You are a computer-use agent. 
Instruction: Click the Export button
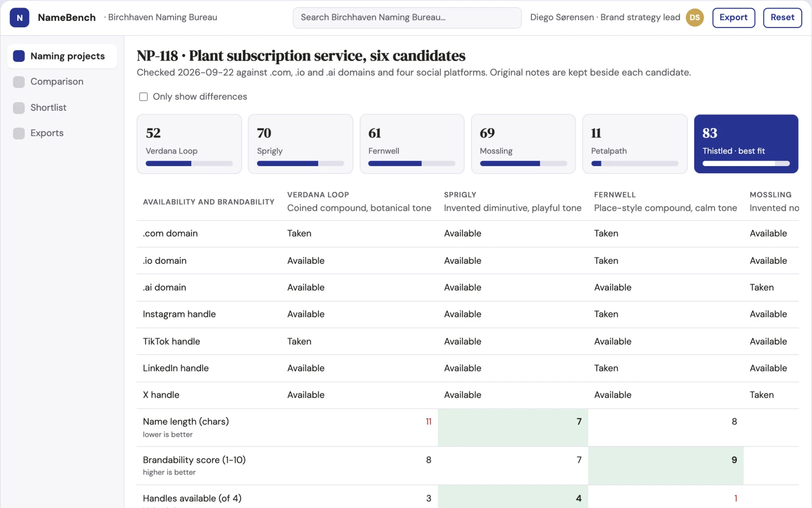(x=733, y=18)
